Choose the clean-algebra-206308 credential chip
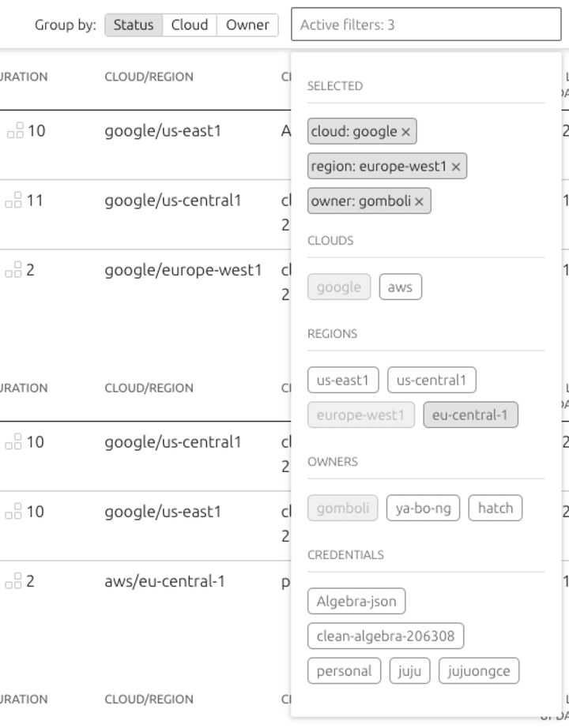This screenshot has height=728, width=569. point(386,636)
